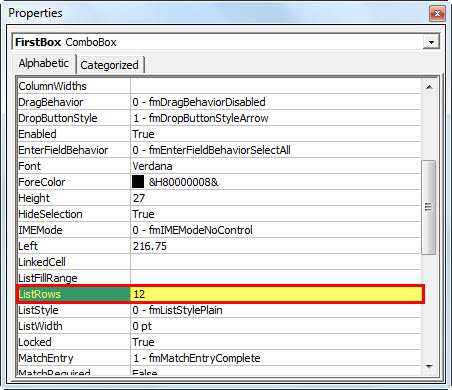
Task: Select the ColumnWidths property row
Action: 219,86
